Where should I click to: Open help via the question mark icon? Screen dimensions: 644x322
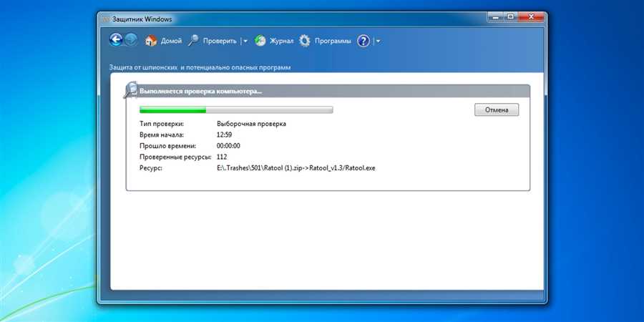(364, 41)
